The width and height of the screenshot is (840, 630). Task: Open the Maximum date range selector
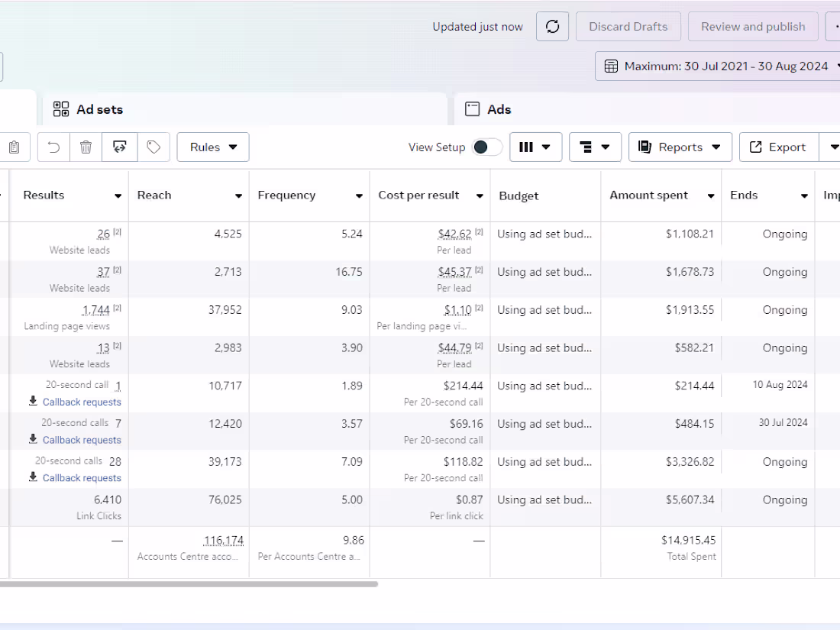tap(718, 66)
